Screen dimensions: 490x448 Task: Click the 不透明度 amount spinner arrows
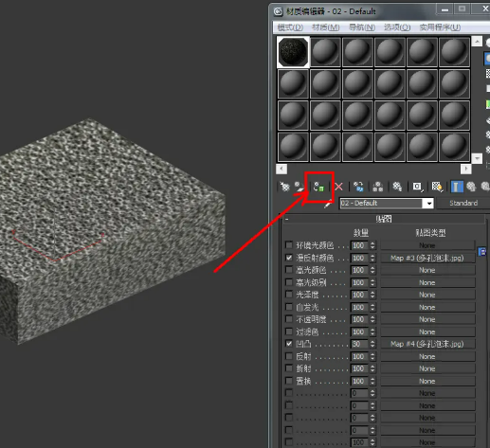point(372,319)
